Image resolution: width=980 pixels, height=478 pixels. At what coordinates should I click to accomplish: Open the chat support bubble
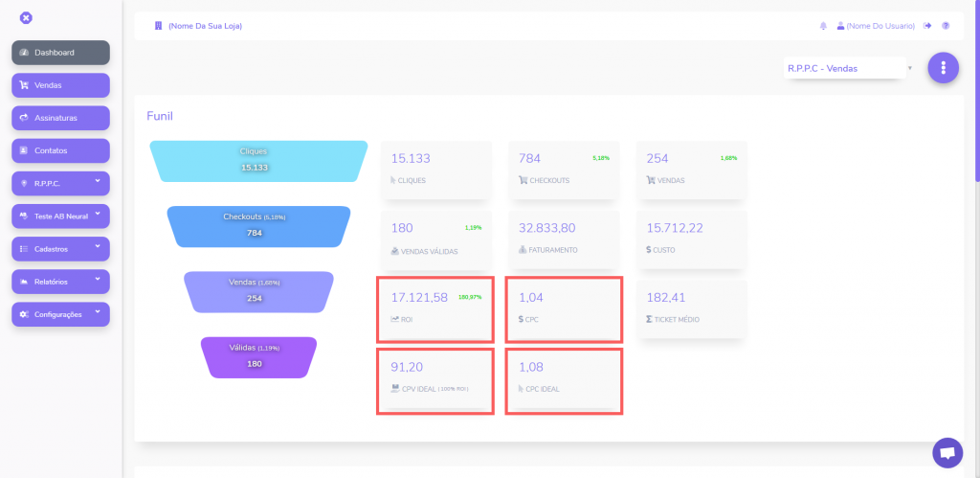(x=947, y=452)
